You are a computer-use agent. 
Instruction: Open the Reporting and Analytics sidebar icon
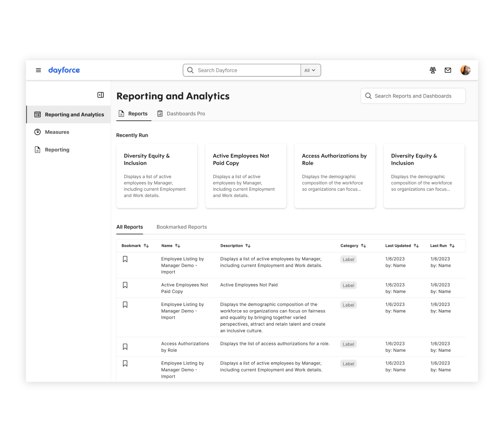tap(37, 114)
